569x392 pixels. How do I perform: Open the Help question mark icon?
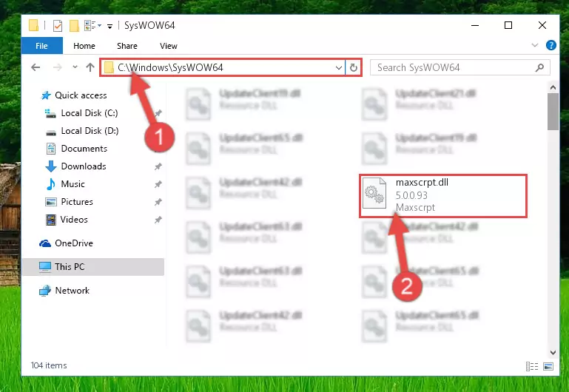551,45
